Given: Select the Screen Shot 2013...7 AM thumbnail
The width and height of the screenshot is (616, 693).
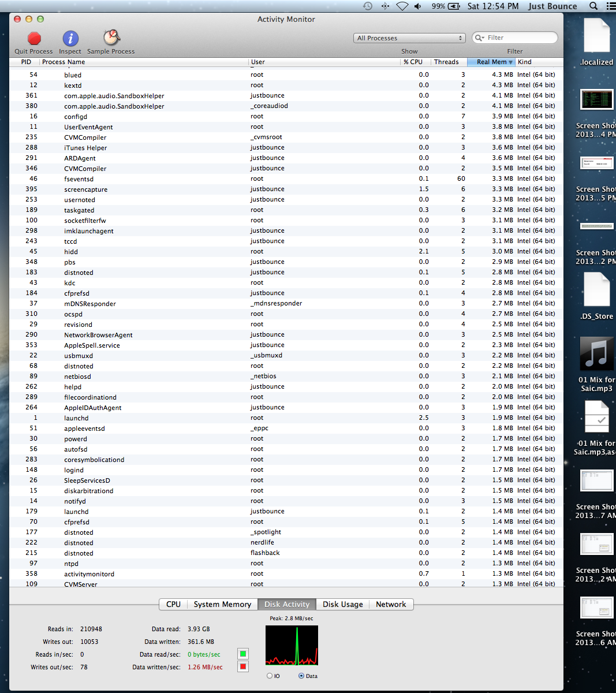Looking at the screenshot, I should point(596,480).
